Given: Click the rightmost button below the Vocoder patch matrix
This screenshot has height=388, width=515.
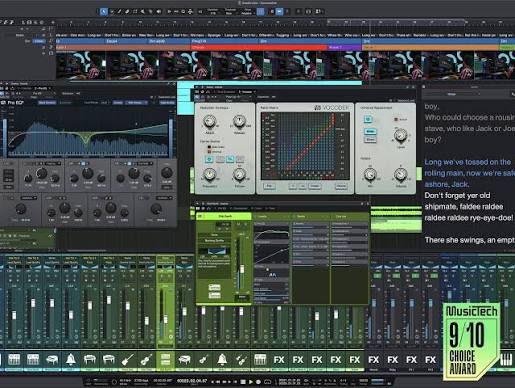Looking at the screenshot, I should [341, 186].
